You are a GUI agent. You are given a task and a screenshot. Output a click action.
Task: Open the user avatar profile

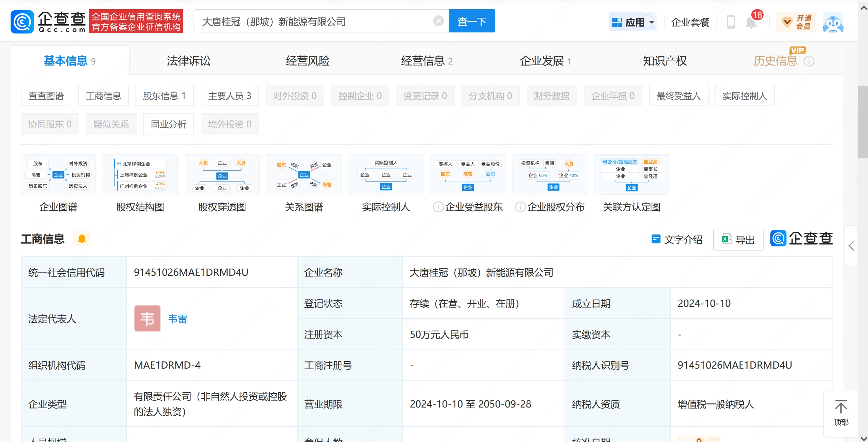833,22
